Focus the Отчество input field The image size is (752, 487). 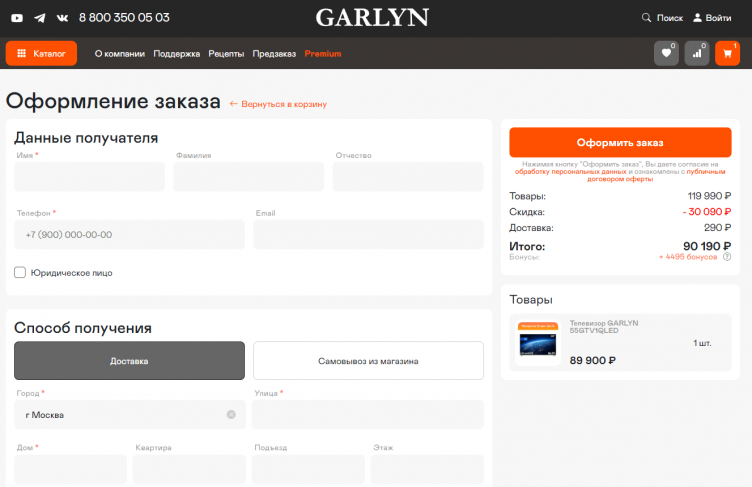tap(408, 177)
